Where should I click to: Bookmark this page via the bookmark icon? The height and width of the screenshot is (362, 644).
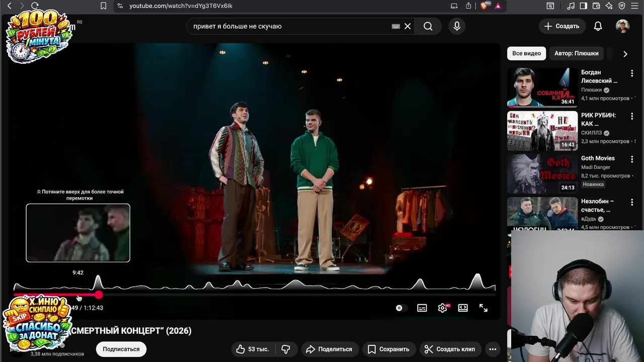tap(103, 6)
